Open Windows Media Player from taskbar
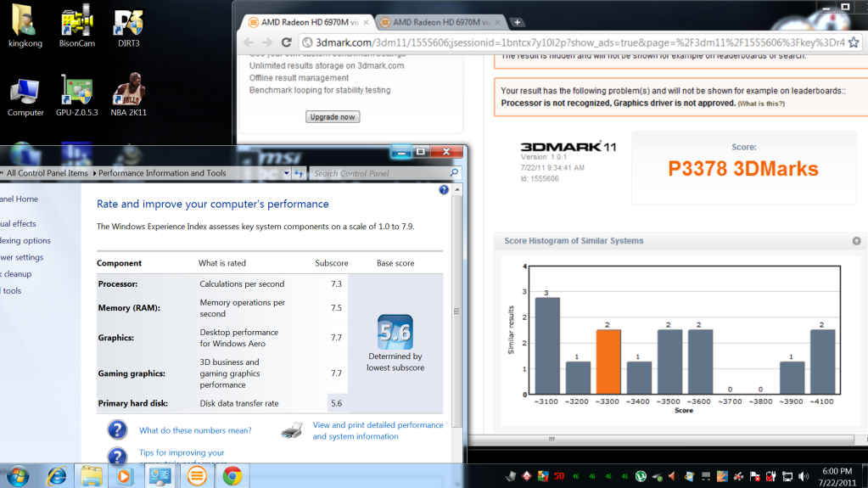Screen dimensions: 868x488 (125, 476)
